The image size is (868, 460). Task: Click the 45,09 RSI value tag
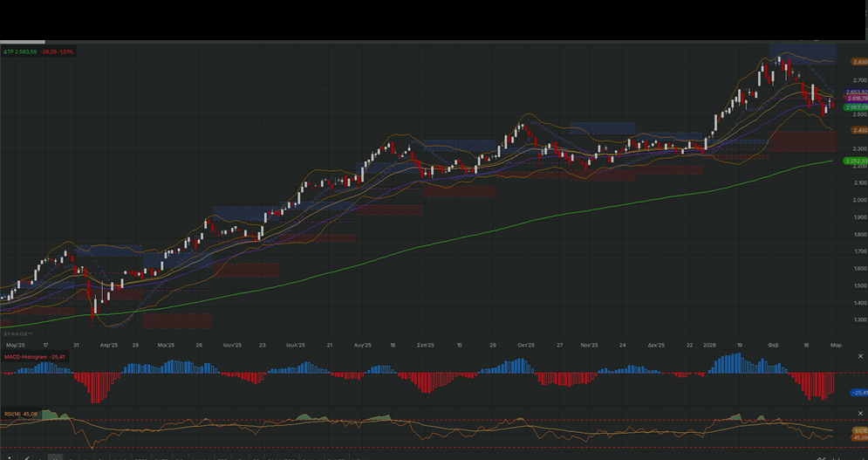[x=859, y=437]
